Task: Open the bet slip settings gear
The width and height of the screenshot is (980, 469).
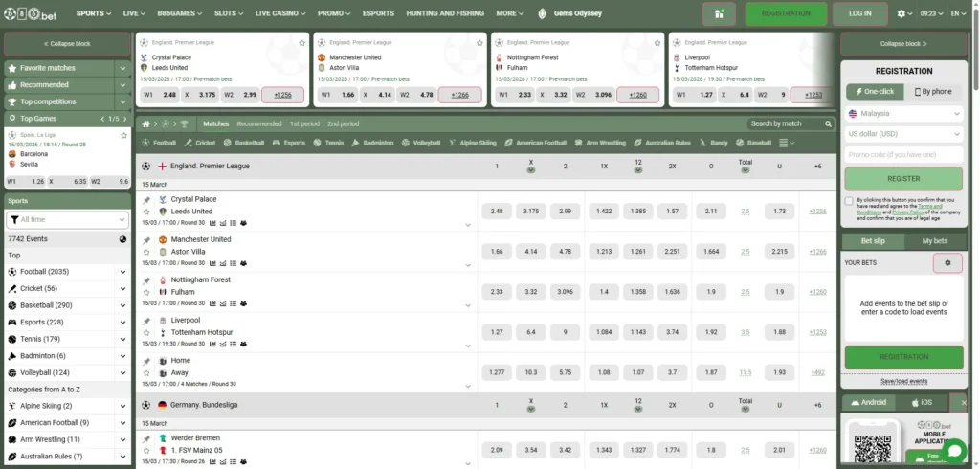Action: [x=947, y=263]
